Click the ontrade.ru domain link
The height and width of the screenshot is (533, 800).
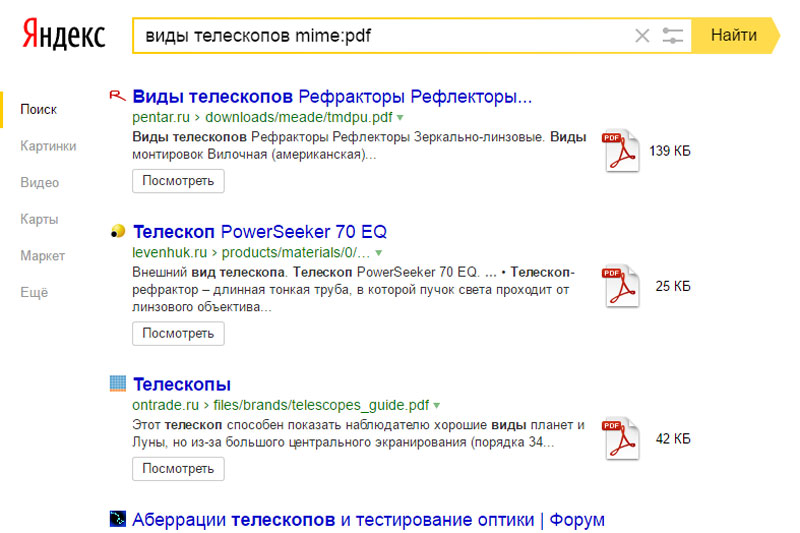(165, 405)
